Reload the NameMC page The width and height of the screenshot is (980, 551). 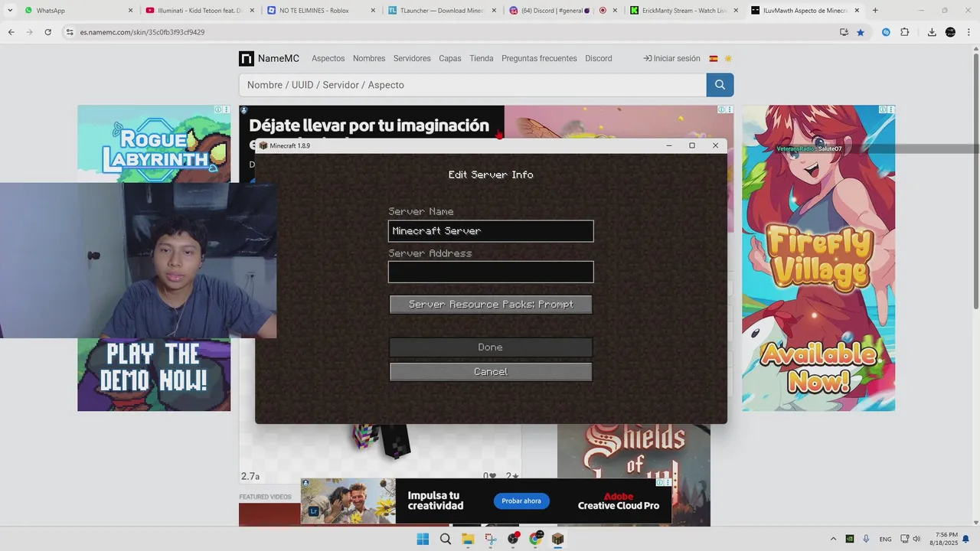(48, 32)
